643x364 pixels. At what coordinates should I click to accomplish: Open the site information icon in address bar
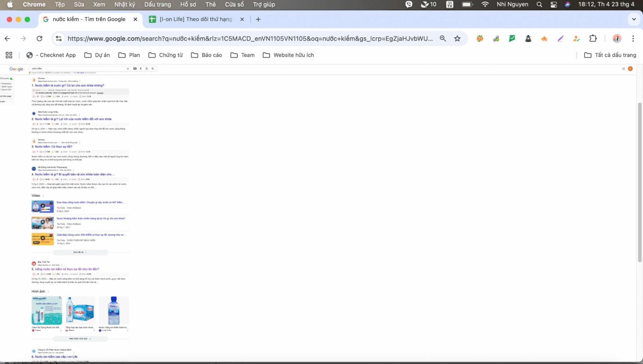59,39
